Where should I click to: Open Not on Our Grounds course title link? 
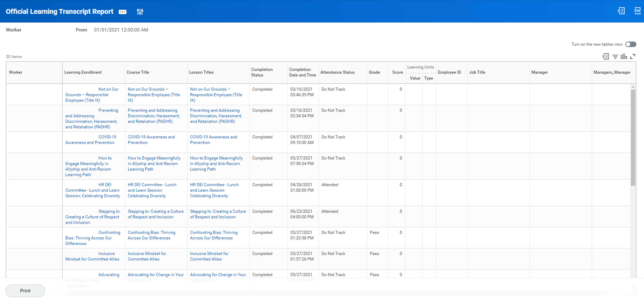click(154, 95)
